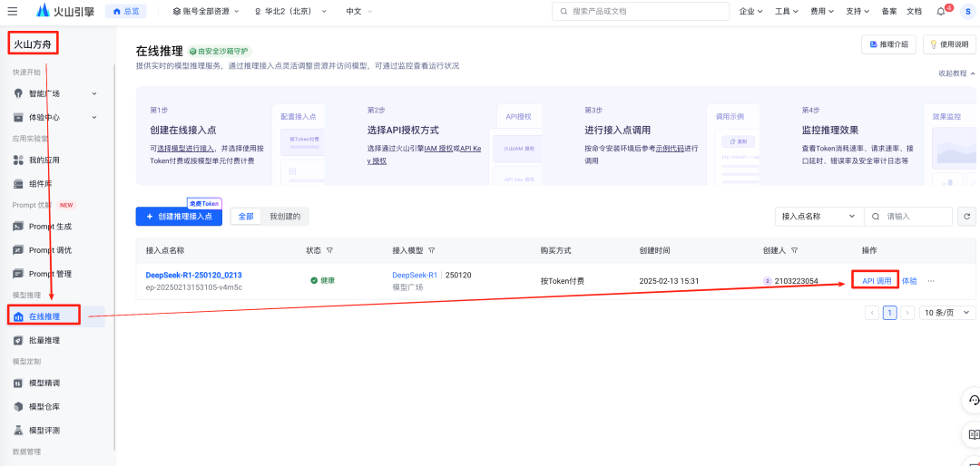Open the book docs floating icon
Screen dimensions: 980x466
pyautogui.click(x=973, y=434)
